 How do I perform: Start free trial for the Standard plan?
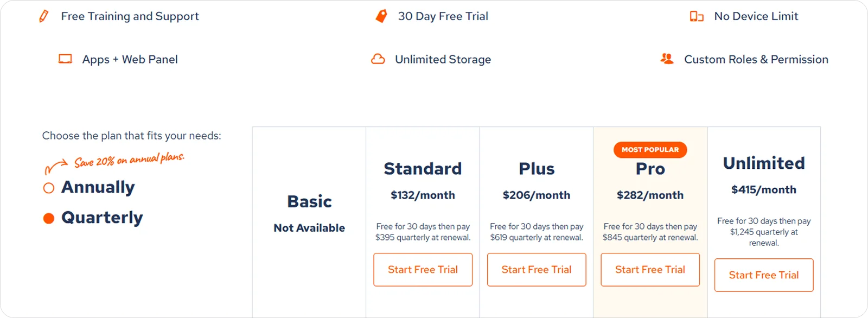click(x=423, y=270)
